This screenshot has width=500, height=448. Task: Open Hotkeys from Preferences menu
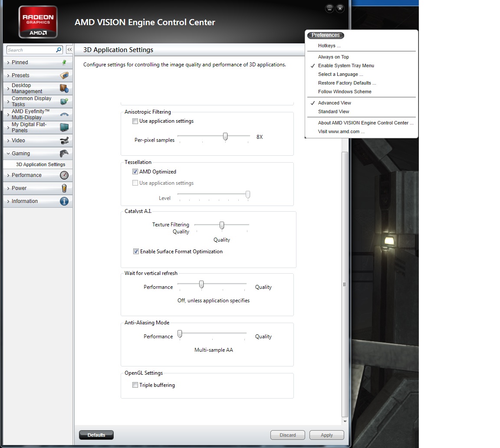point(329,46)
